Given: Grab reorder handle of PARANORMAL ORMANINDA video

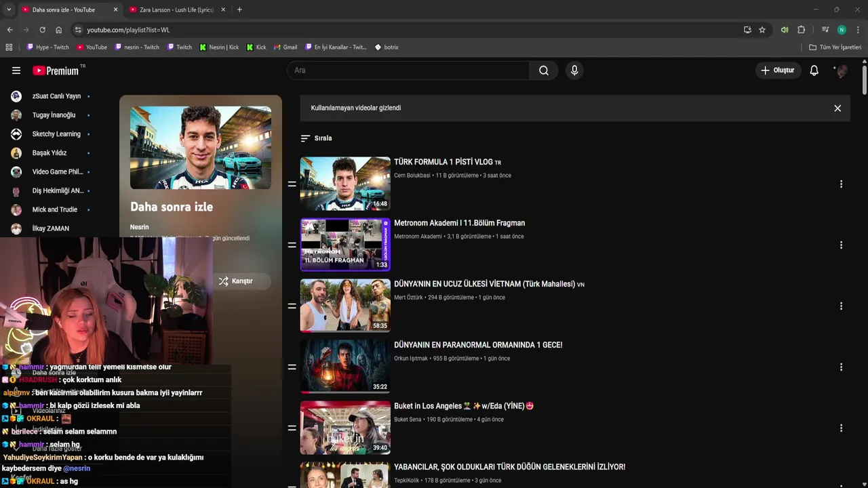Looking at the screenshot, I should point(292,367).
